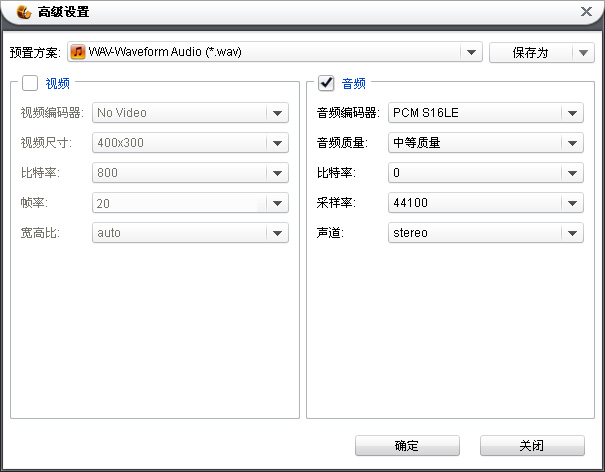
Task: Uncheck the 音频 checkbox
Action: tap(326, 83)
